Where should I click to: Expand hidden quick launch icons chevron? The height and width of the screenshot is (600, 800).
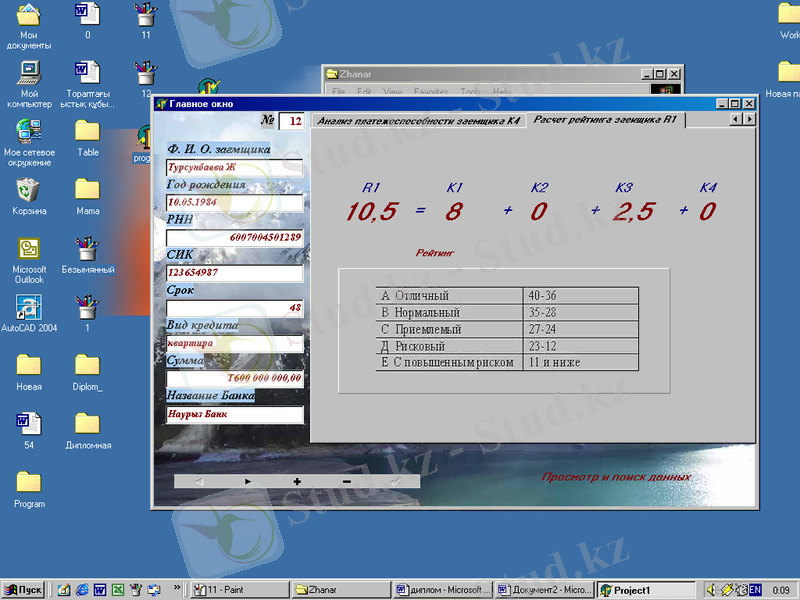[x=178, y=588]
